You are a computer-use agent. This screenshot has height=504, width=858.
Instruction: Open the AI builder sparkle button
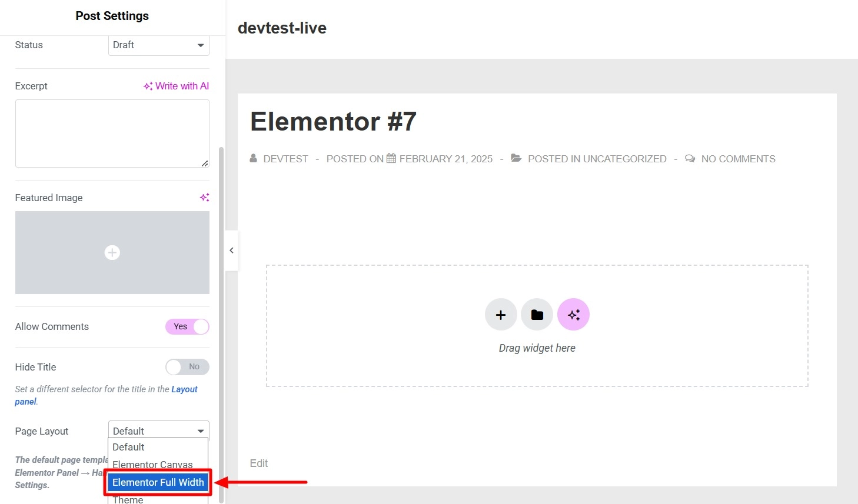point(574,315)
